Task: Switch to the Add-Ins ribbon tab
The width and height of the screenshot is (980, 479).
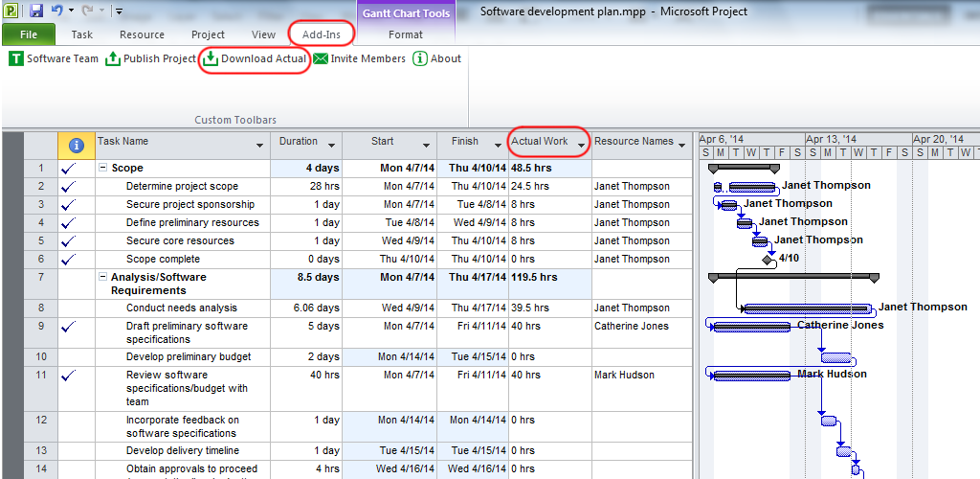Action: [x=322, y=34]
